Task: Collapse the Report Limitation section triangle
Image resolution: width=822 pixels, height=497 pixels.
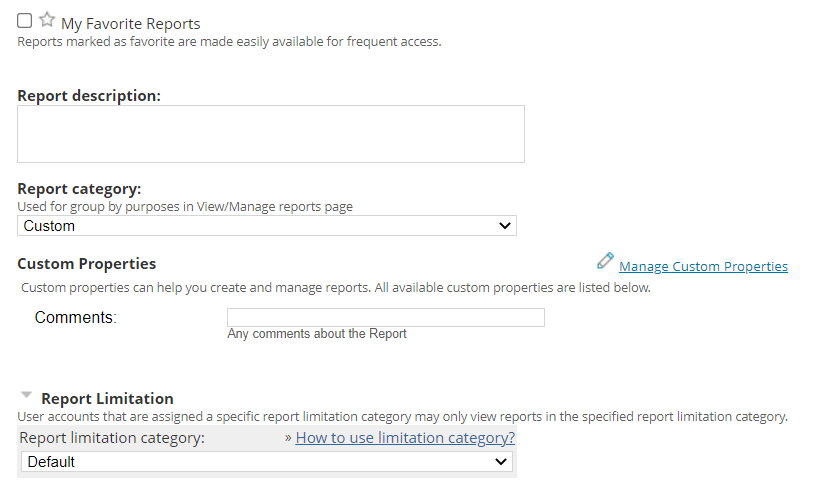Action: click(x=26, y=396)
